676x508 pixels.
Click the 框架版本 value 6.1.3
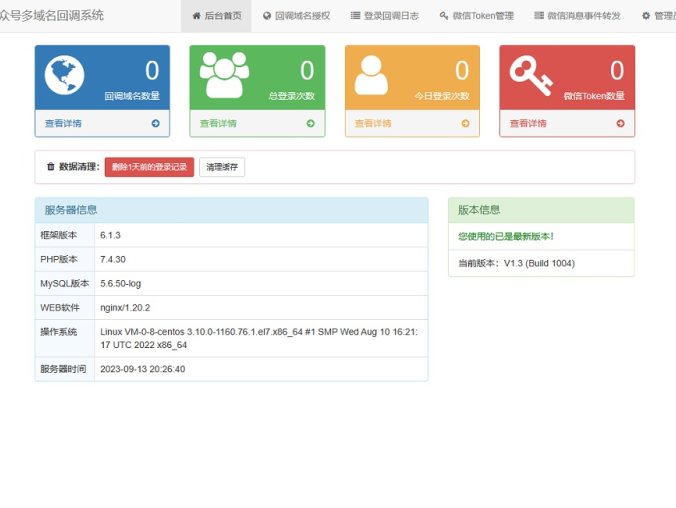(110, 235)
